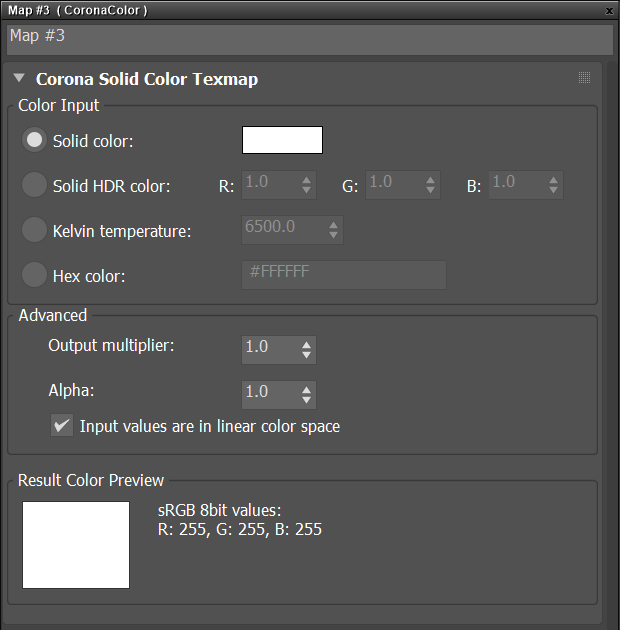Click the 'Output multiplier:' label
The image size is (620, 630).
[111, 346]
